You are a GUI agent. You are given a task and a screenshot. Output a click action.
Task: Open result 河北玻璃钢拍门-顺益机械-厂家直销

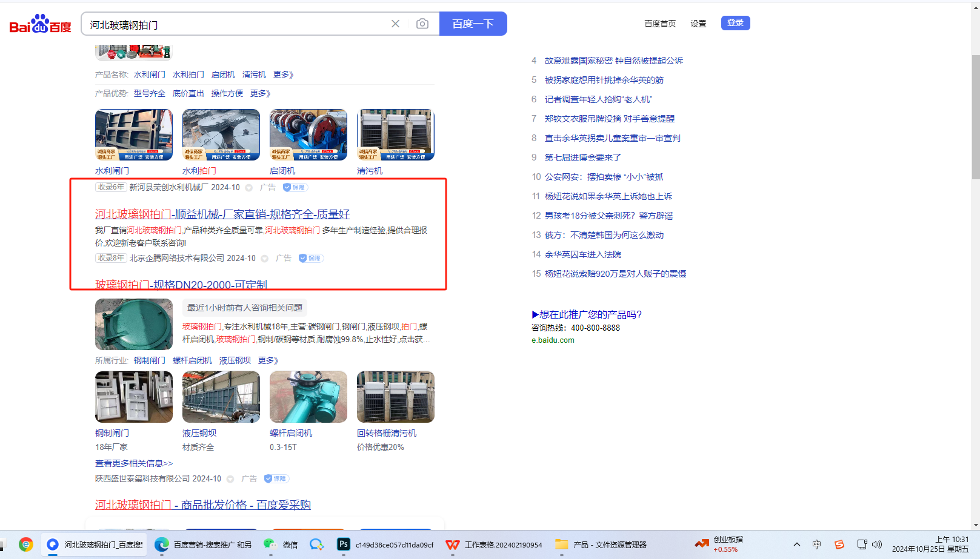click(222, 214)
